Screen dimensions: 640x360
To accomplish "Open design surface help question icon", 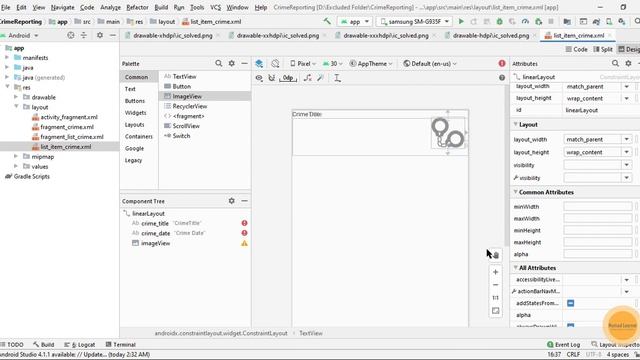I will pos(502,78).
